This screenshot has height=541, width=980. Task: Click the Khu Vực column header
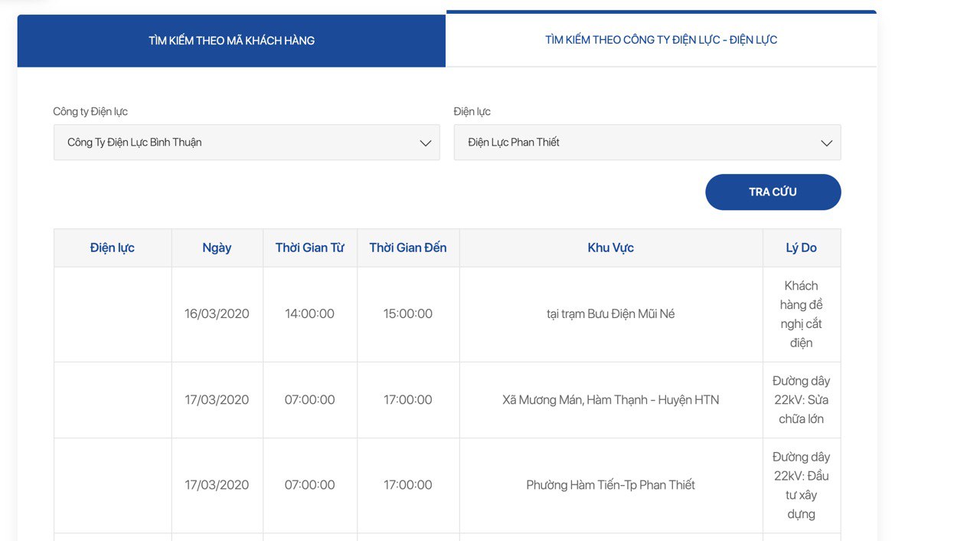[x=611, y=248]
